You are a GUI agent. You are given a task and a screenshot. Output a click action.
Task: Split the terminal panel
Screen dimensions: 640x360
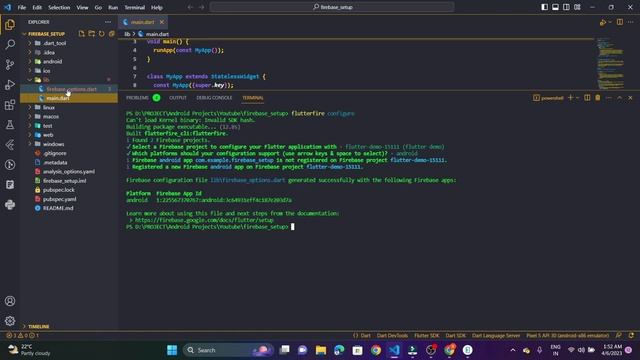(587, 98)
